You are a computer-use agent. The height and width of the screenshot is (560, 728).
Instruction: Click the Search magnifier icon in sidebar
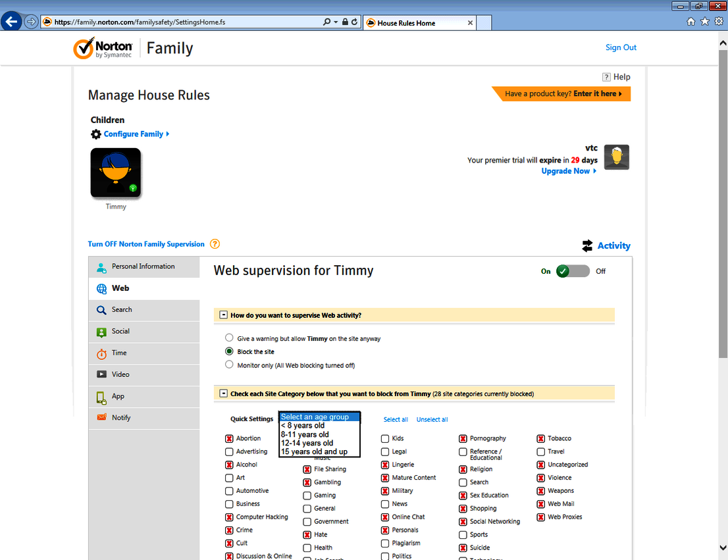pos(101,309)
